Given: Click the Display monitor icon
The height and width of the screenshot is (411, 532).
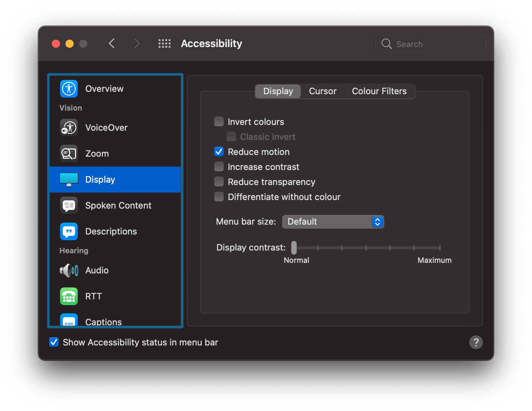Looking at the screenshot, I should (69, 179).
